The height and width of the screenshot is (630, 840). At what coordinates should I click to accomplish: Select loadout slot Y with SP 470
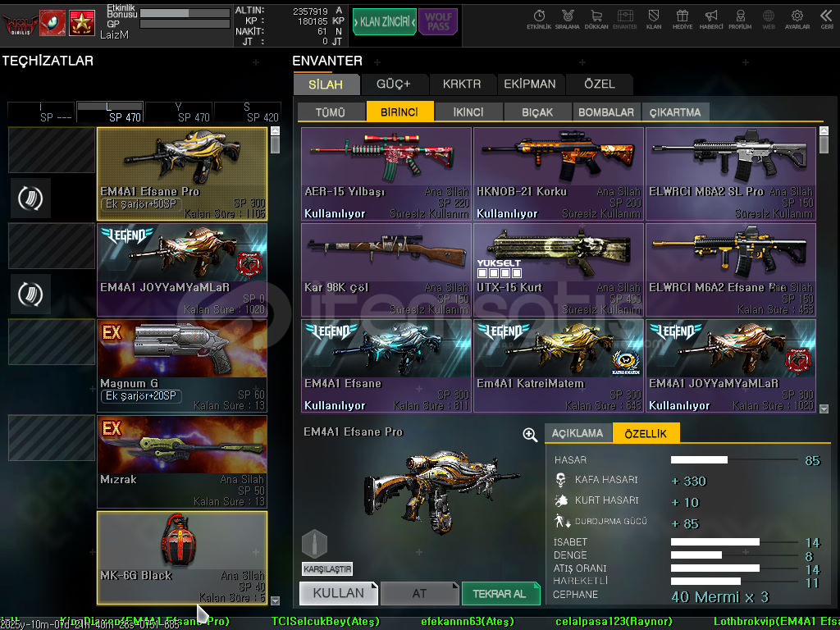[x=179, y=112]
